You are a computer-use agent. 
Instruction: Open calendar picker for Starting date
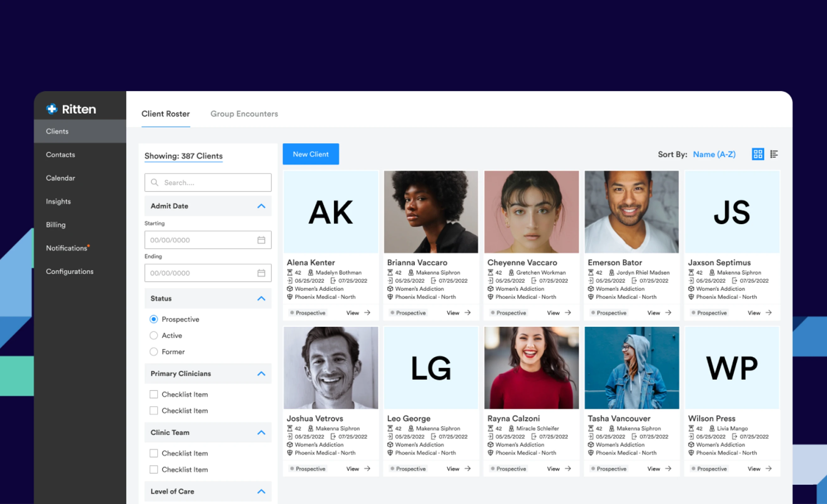point(261,240)
